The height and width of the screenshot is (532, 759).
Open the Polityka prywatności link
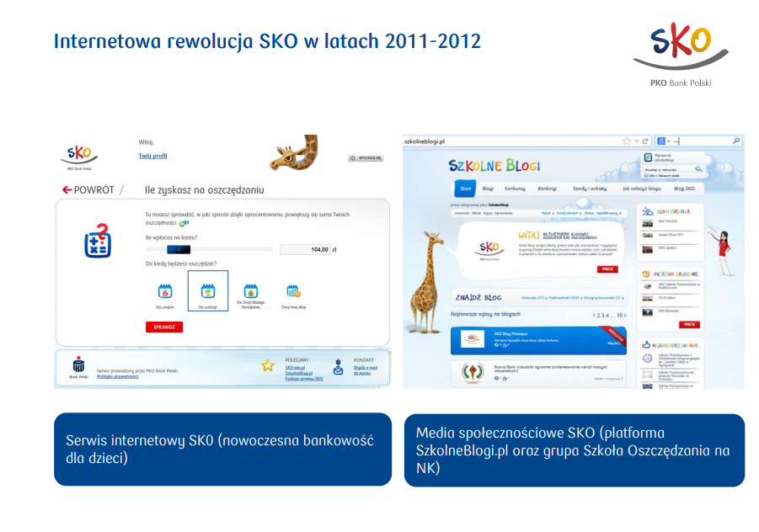click(118, 376)
